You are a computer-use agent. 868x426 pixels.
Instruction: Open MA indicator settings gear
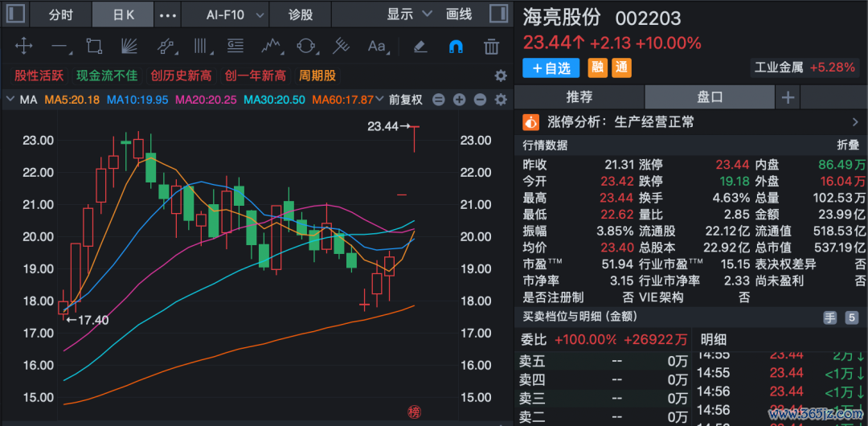[x=501, y=100]
